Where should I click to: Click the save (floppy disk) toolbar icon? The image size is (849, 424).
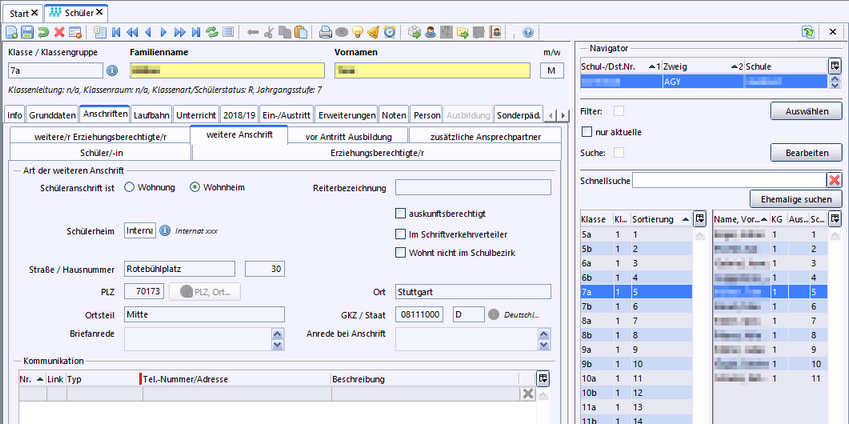(x=28, y=32)
